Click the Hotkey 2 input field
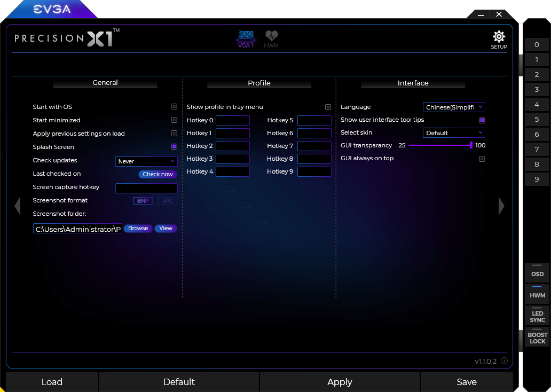Viewport: 551px width, 392px height. tap(233, 146)
